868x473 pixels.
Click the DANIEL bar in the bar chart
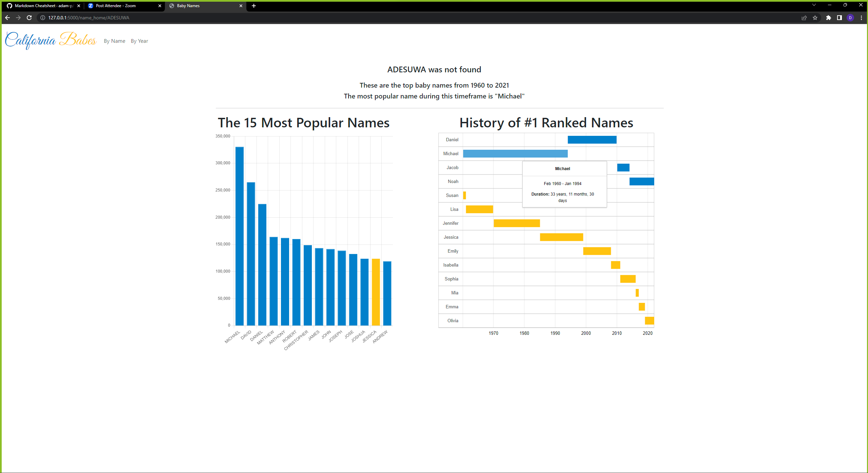262,265
